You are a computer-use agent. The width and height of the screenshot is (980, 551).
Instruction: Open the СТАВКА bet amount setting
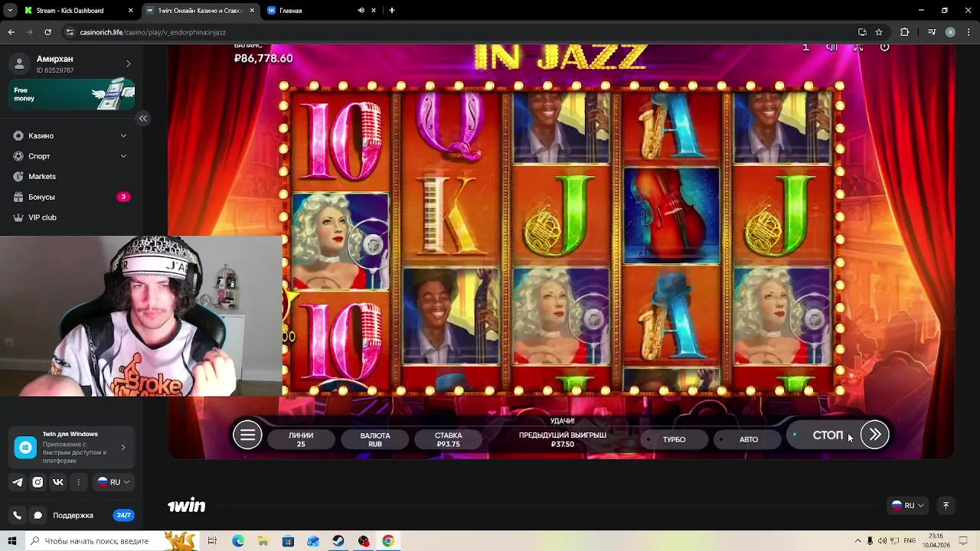448,439
